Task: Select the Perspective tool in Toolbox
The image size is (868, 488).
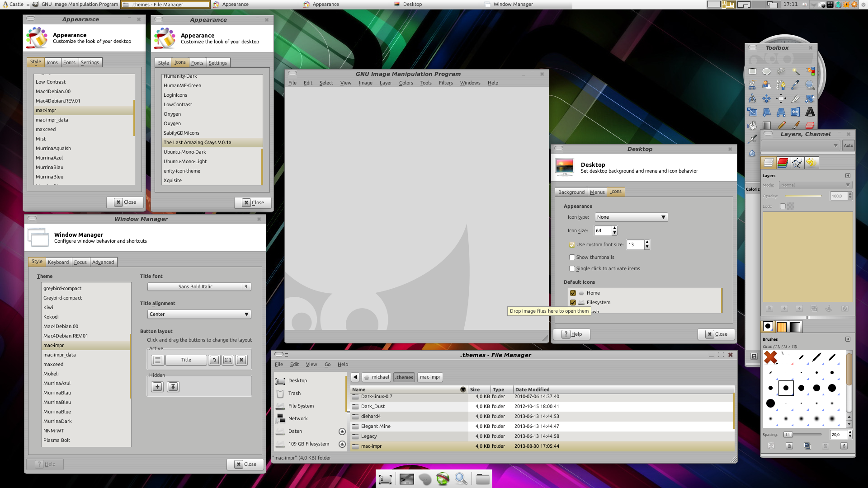Action: pyautogui.click(x=781, y=112)
